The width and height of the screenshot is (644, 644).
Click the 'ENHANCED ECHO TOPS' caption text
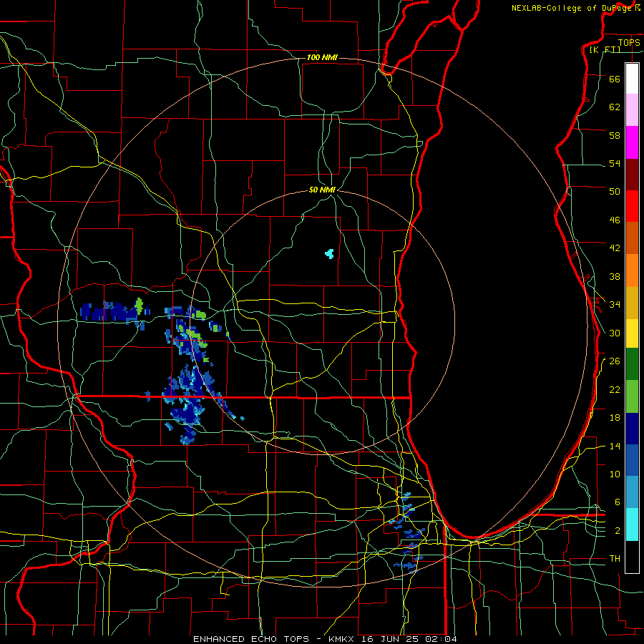(251, 639)
